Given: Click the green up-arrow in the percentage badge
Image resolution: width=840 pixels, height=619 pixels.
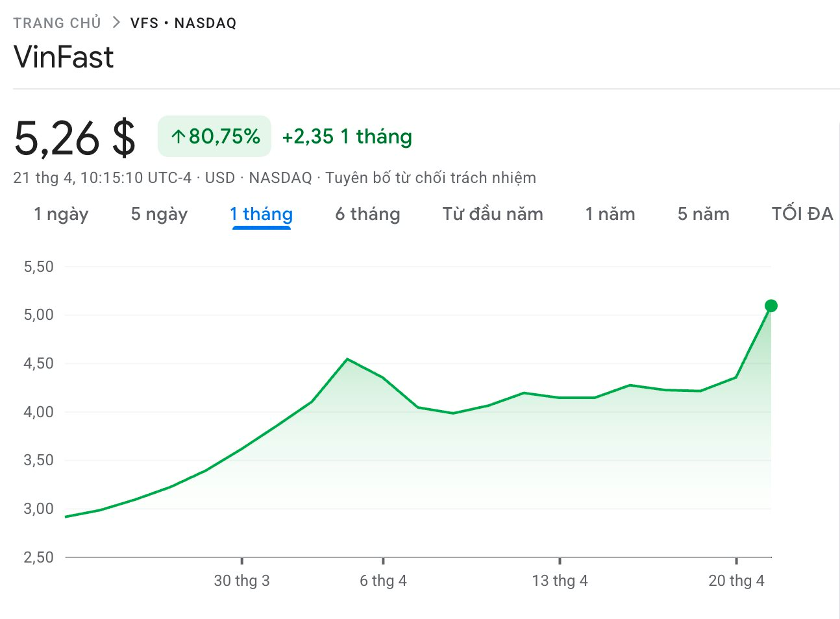Looking at the screenshot, I should click(x=178, y=136).
